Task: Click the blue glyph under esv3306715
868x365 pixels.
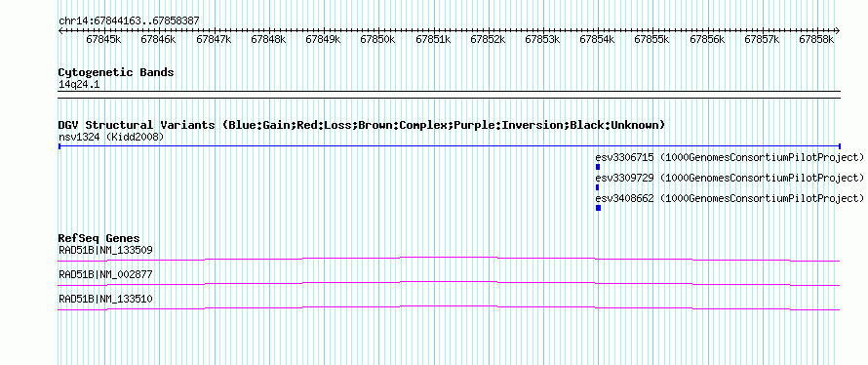Action: pos(598,167)
